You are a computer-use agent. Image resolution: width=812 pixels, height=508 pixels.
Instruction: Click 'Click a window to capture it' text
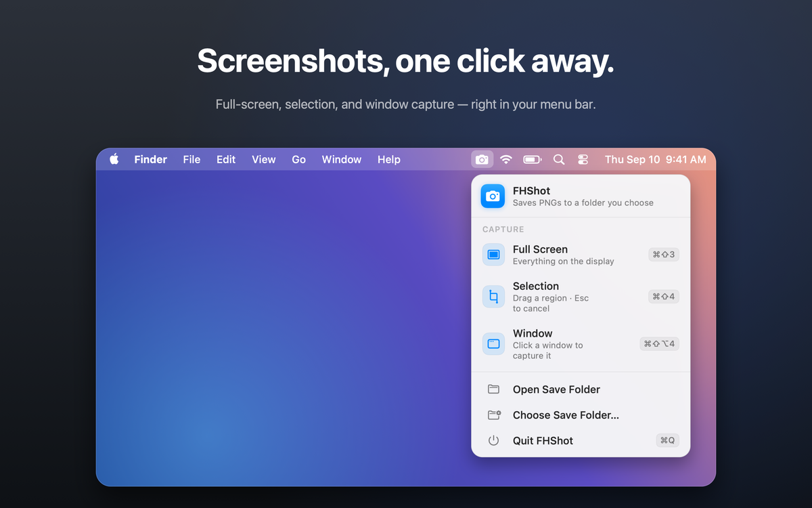coord(547,351)
